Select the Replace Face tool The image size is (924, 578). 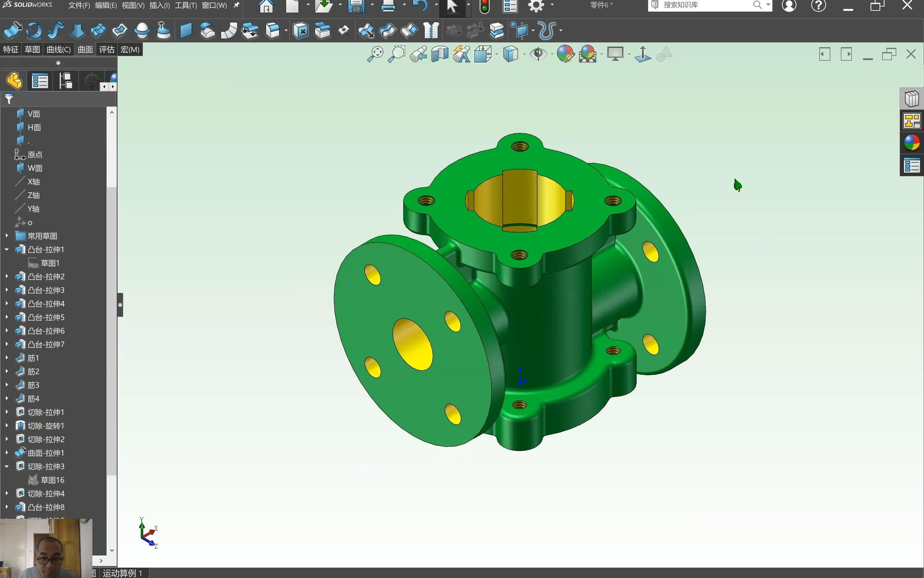tap(322, 31)
